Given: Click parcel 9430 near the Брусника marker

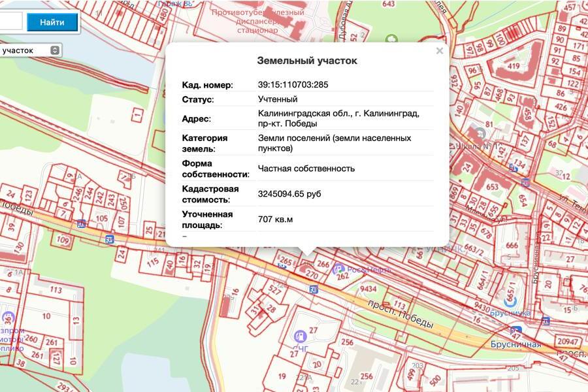Looking at the screenshot, I should [x=481, y=306].
